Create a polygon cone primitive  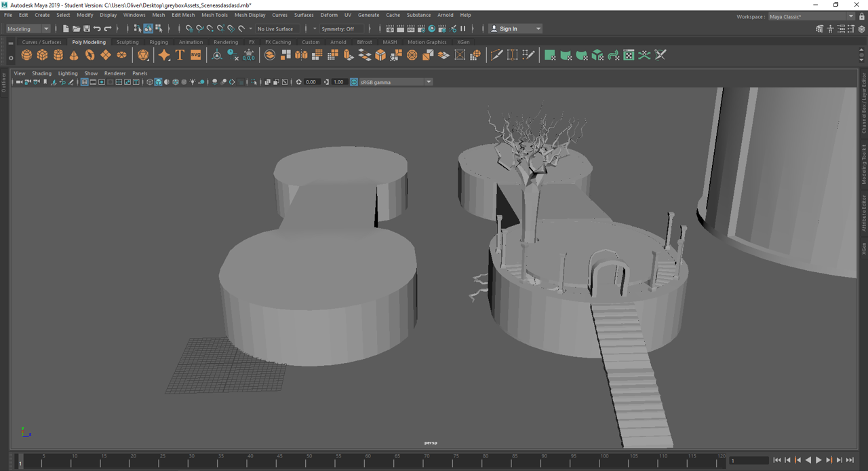click(74, 55)
